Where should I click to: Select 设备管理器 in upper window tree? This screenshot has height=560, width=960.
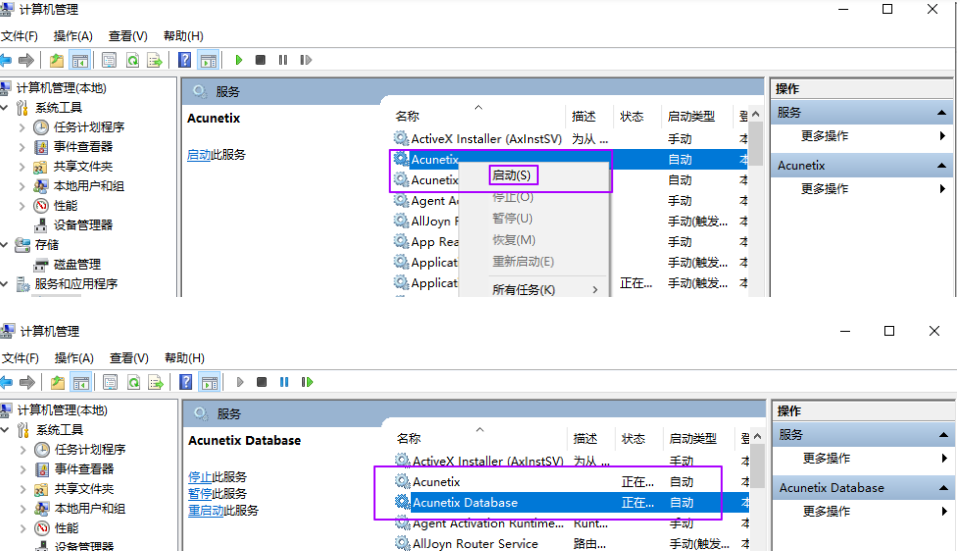(x=83, y=225)
